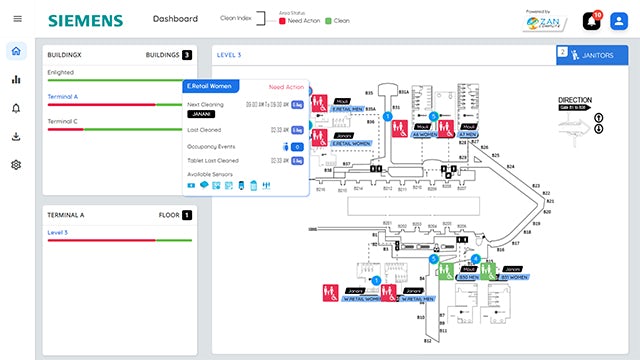Open analytics bar chart sidebar icon

[x=16, y=79]
